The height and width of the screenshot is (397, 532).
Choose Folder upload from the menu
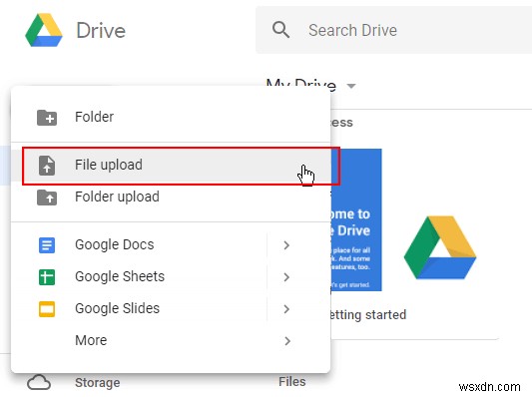coord(171,197)
